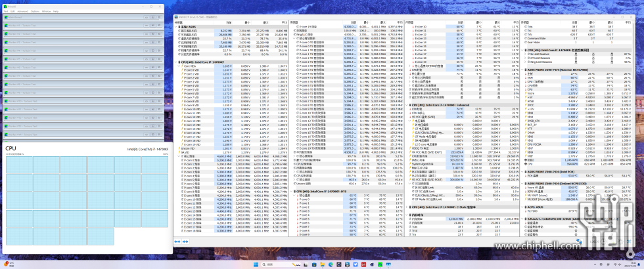
Task: Maximize the Worker #5 child window
Action: 152,58
